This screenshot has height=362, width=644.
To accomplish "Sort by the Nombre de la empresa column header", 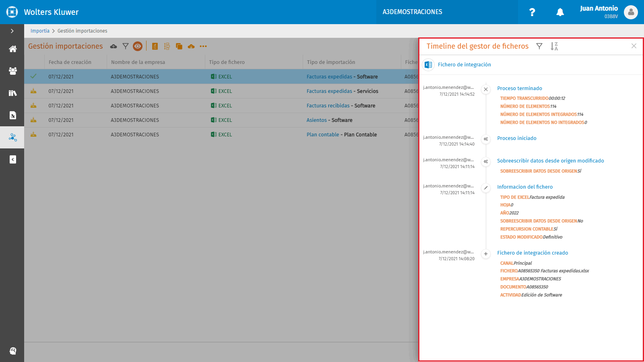I will [138, 62].
